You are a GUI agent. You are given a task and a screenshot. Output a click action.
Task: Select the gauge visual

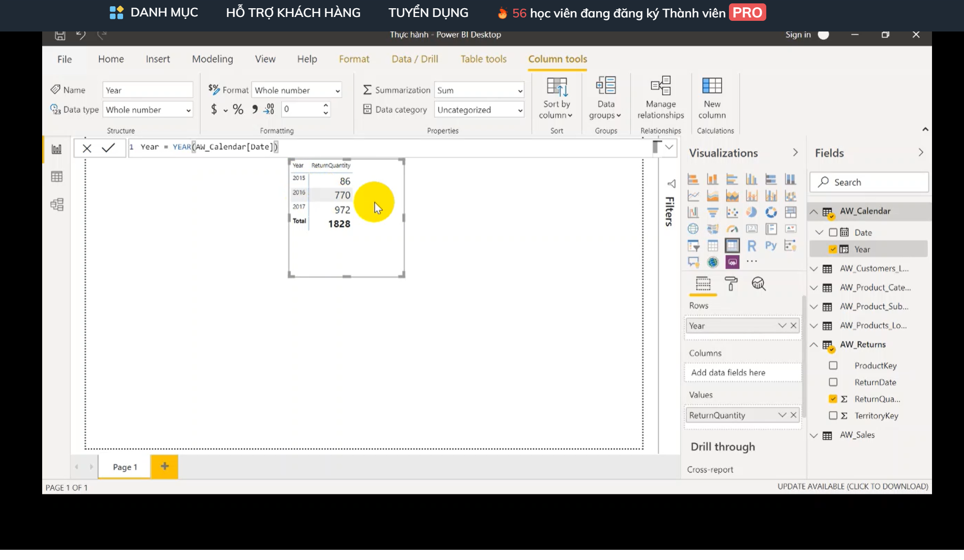point(732,229)
